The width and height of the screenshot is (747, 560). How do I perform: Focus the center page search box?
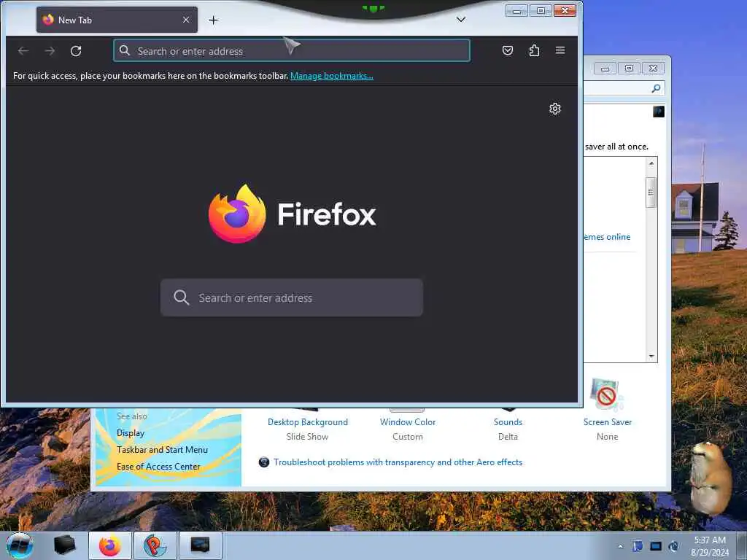[x=292, y=297]
